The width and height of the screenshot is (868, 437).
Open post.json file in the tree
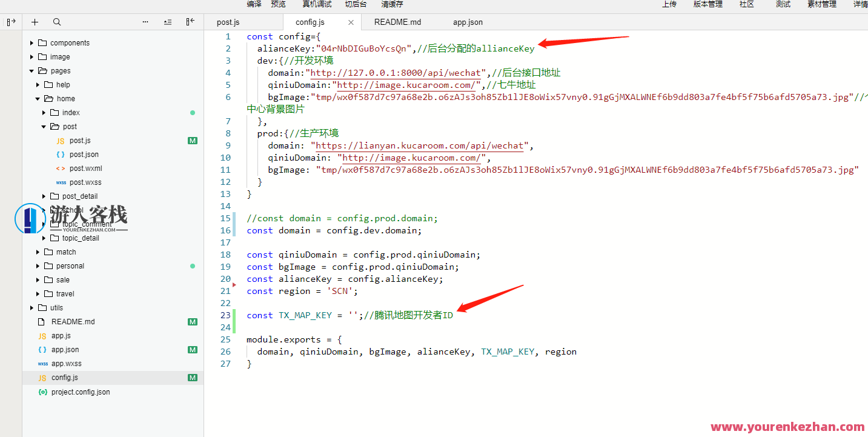point(84,155)
